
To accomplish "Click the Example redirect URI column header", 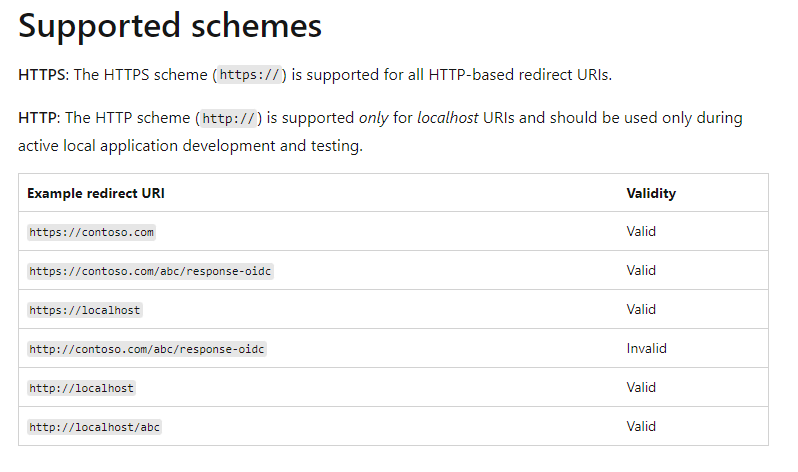I will coord(96,193).
